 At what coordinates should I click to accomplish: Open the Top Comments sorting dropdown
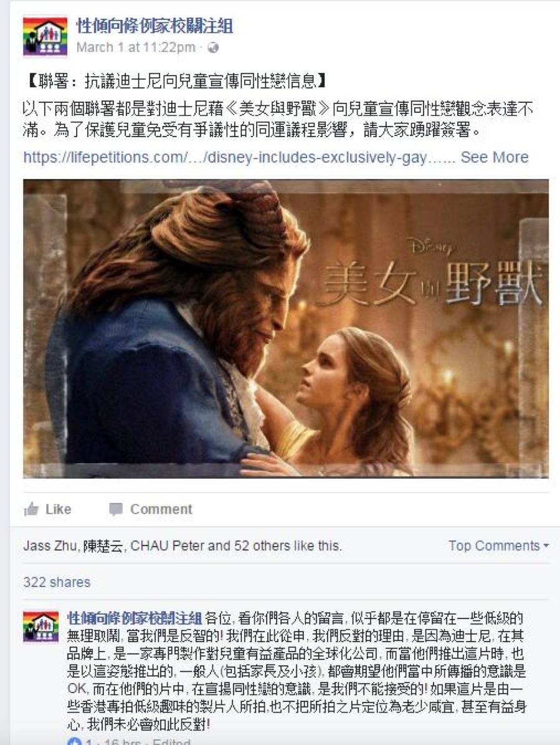499,546
